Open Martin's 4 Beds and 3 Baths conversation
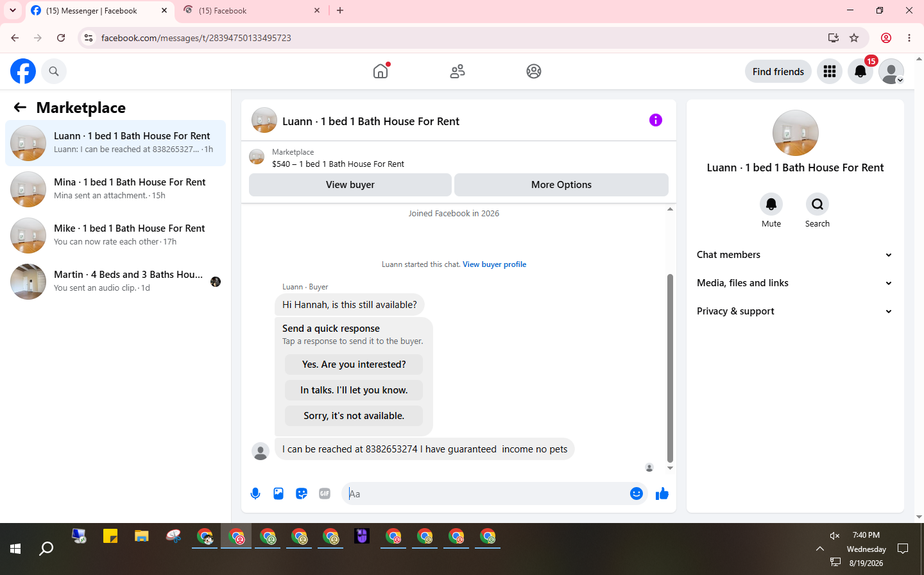 point(116,282)
